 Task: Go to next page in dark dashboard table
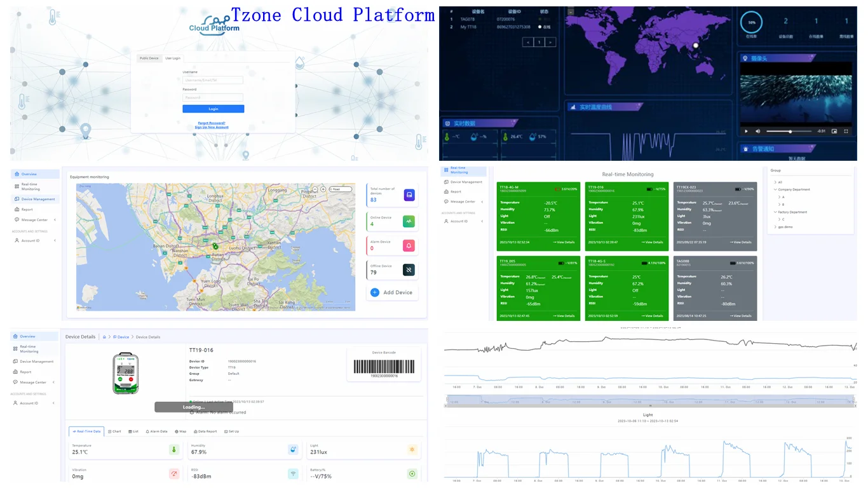tap(550, 43)
